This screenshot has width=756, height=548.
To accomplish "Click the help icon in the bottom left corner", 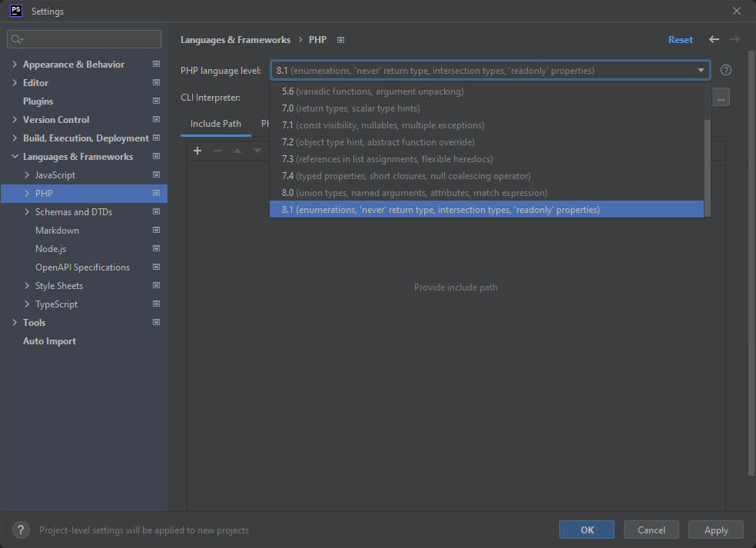I will (20, 530).
